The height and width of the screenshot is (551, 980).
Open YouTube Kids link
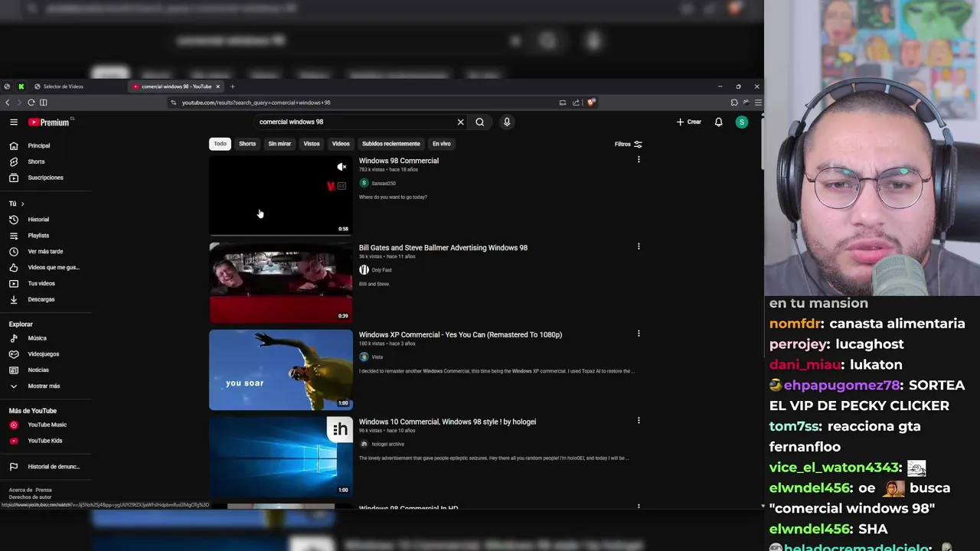[x=44, y=441]
